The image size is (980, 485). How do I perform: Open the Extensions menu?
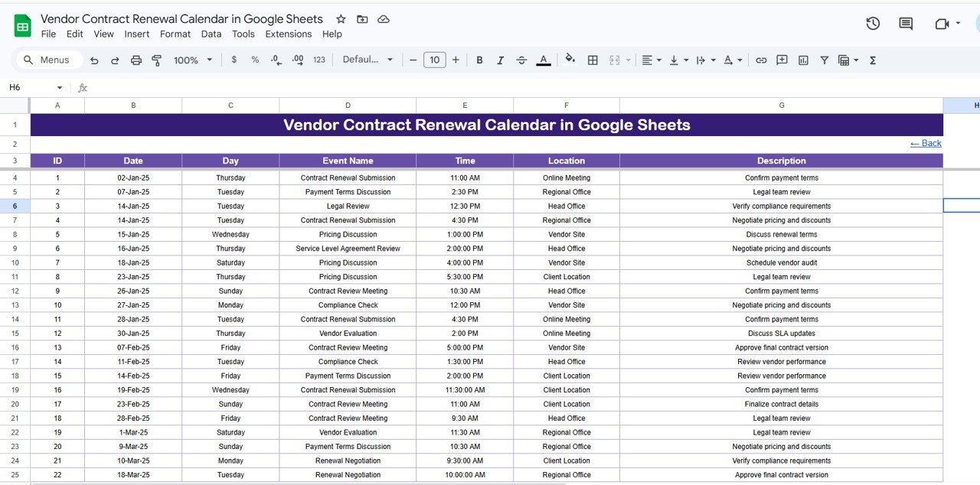(x=289, y=34)
